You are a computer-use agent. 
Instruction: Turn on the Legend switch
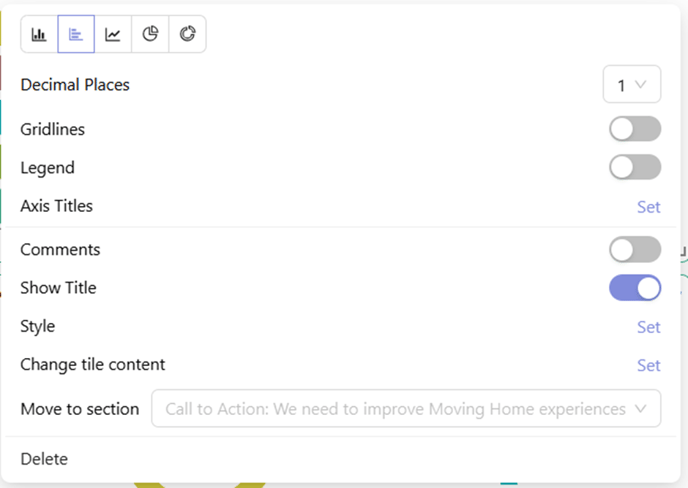coord(635,167)
